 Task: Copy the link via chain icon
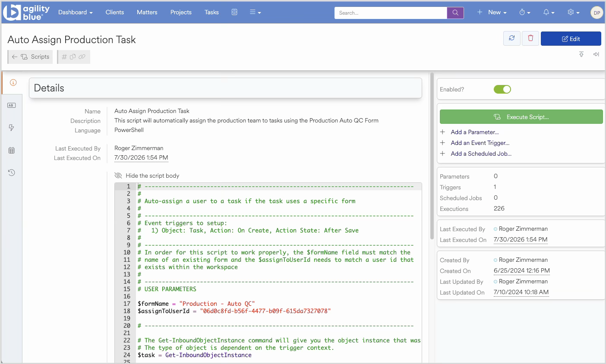pos(82,56)
